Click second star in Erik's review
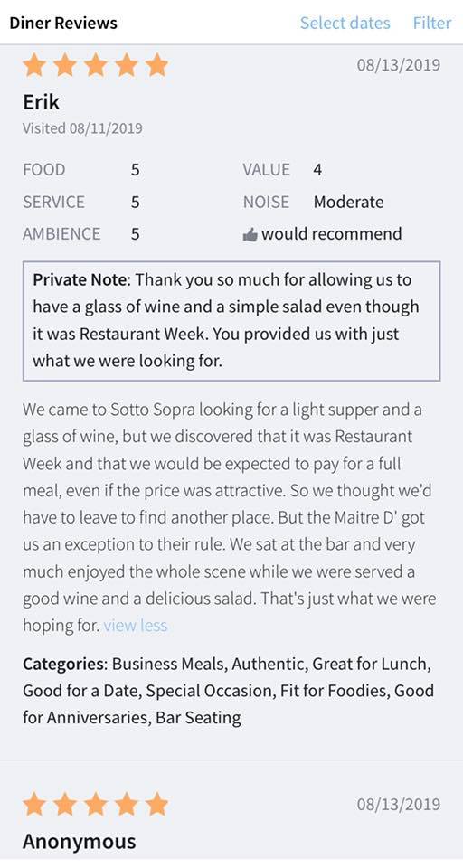 (65, 65)
